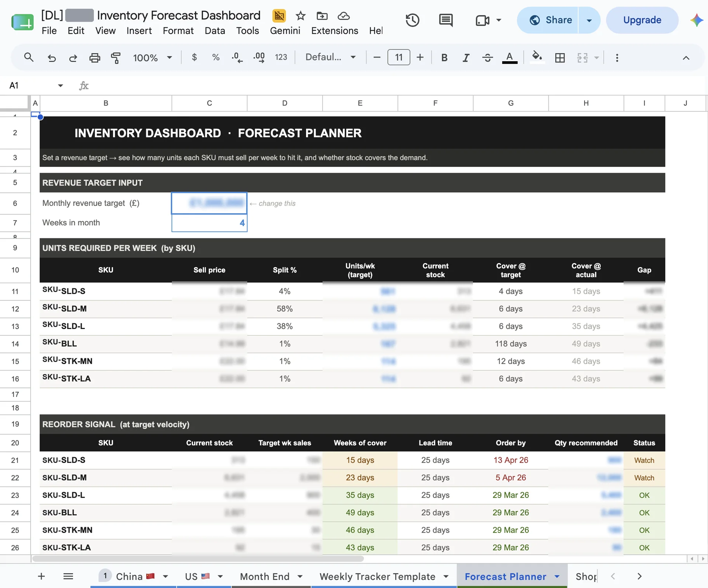Expand the merge cells options arrow

tap(596, 58)
